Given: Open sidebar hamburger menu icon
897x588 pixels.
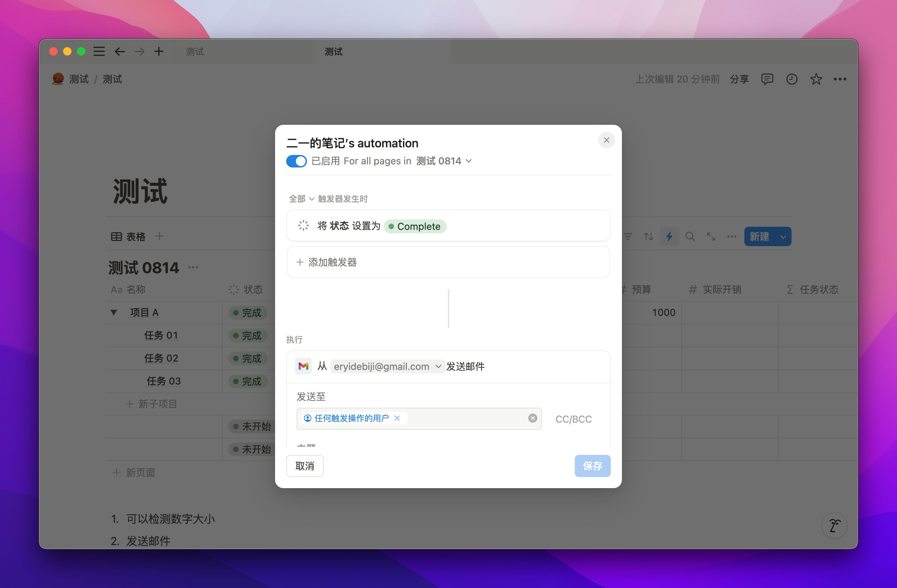Looking at the screenshot, I should coord(99,51).
